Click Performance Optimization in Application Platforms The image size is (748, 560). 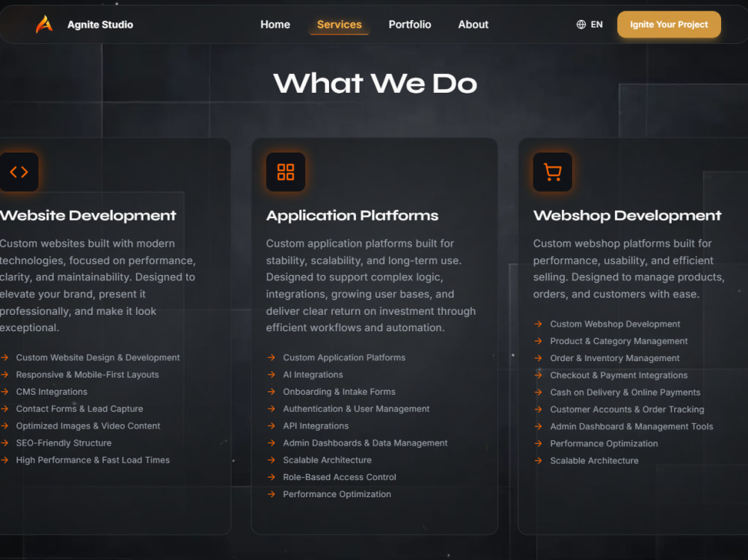click(x=337, y=494)
